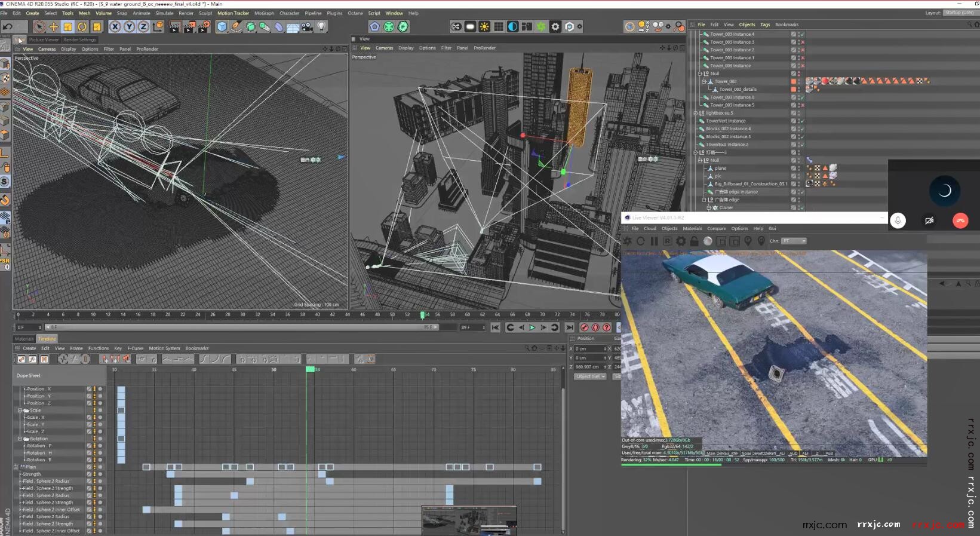Open the Subdivision Surface generators icon
The height and width of the screenshot is (536, 980).
(251, 26)
